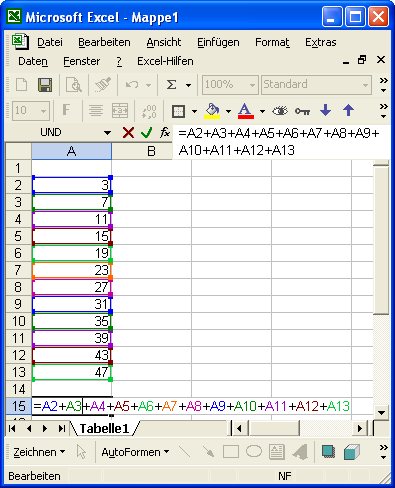
Task: Open the AutoFormen button
Action: (135, 452)
